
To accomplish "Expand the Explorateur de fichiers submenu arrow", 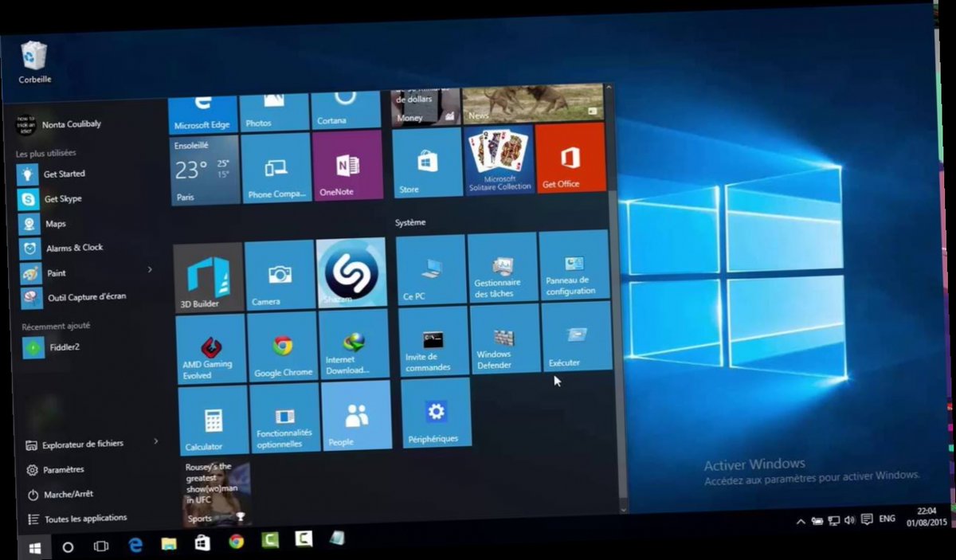I will [155, 443].
